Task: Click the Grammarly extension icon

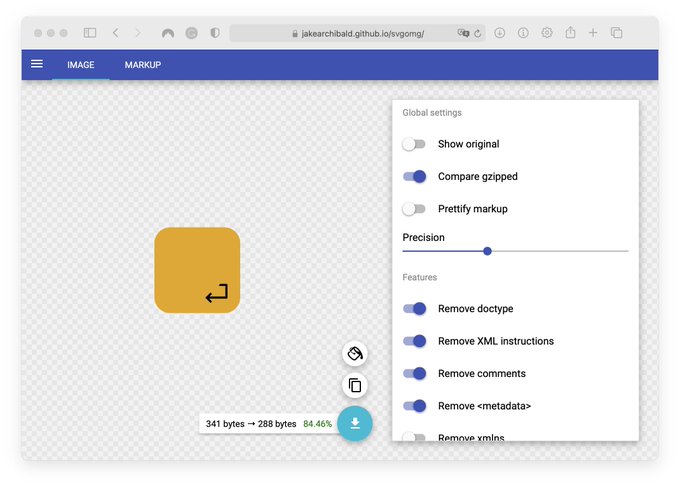Action: [191, 33]
